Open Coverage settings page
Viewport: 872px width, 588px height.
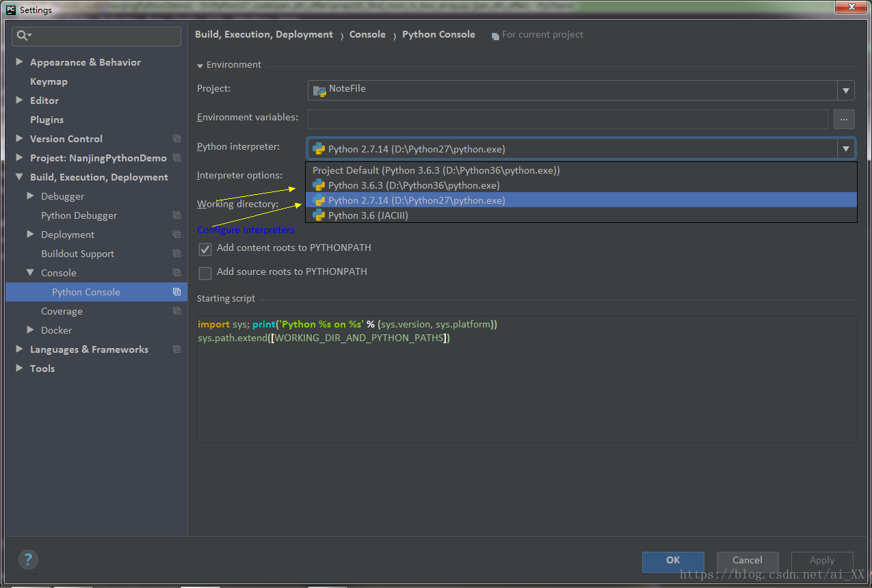(62, 311)
